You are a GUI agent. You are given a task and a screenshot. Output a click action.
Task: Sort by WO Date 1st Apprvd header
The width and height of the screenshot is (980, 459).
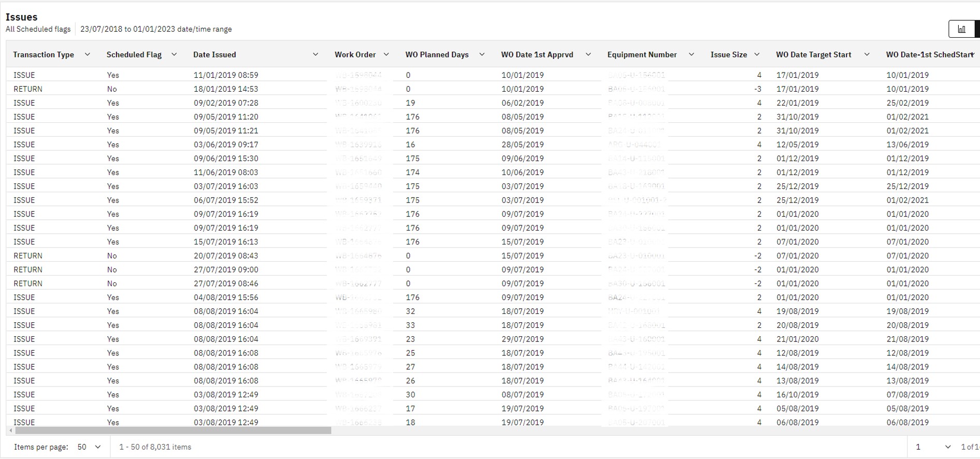coord(537,54)
